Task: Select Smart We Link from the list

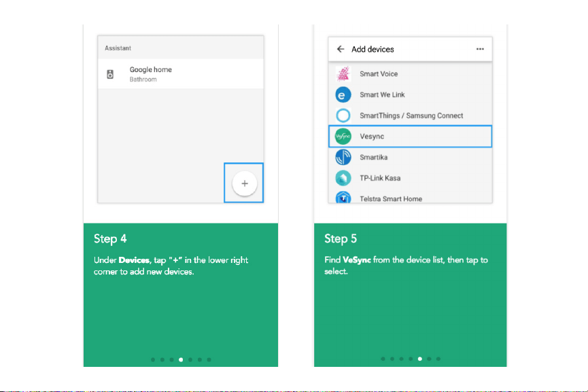Action: point(411,95)
